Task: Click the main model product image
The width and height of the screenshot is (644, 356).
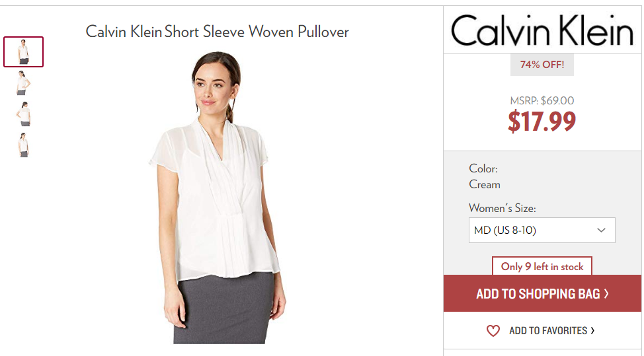Action: coord(218,197)
